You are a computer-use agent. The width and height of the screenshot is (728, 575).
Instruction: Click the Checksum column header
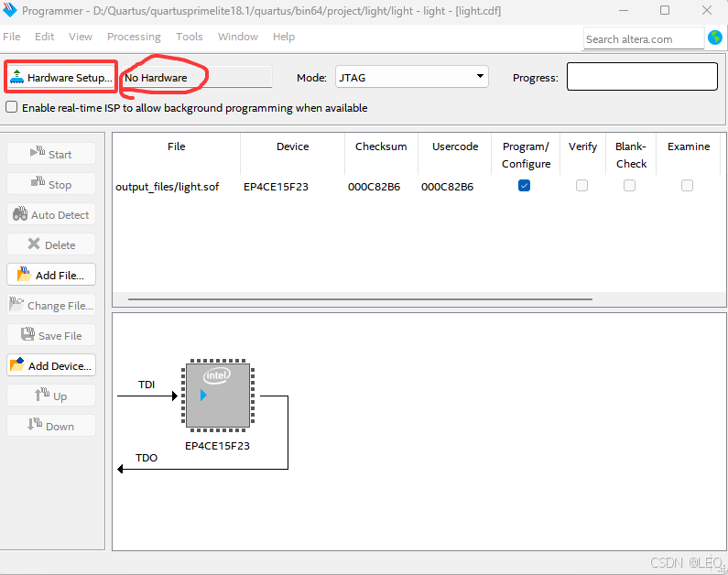(381, 155)
